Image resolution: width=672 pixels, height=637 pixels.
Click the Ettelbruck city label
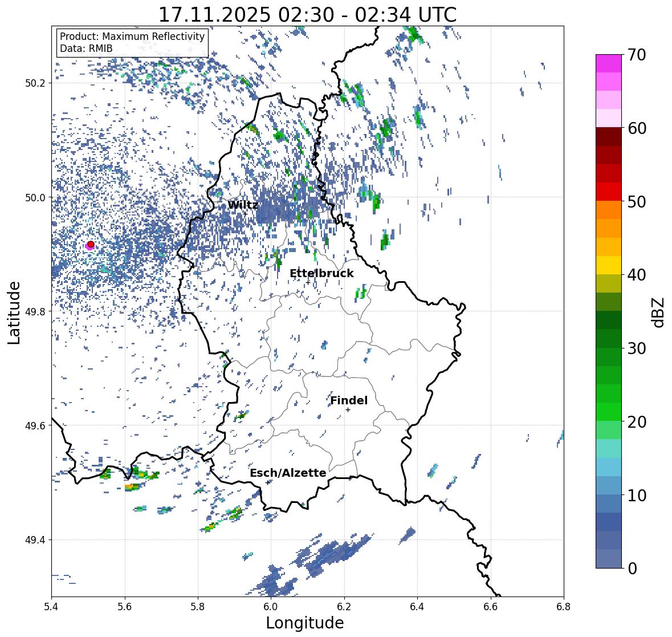pyautogui.click(x=321, y=274)
